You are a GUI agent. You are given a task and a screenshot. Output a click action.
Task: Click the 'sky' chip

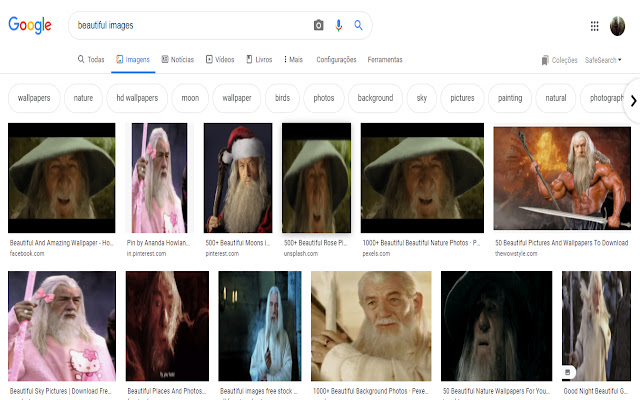pyautogui.click(x=422, y=98)
